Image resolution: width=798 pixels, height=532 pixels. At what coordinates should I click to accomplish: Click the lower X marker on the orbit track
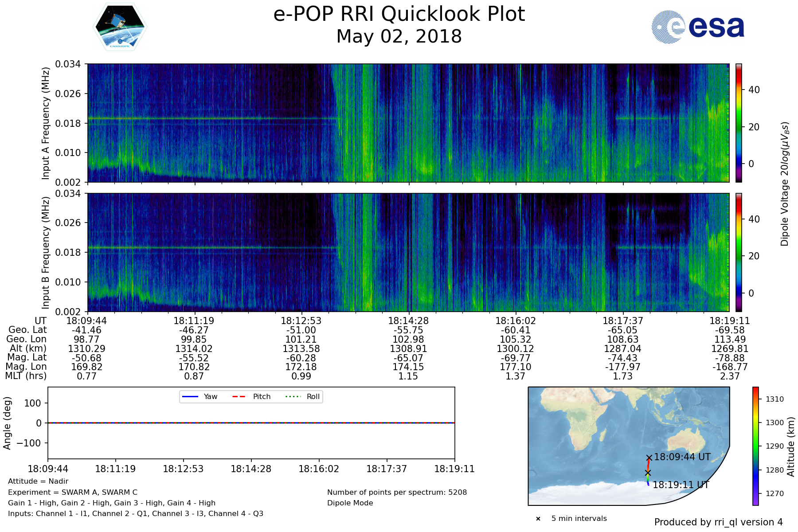648,473
